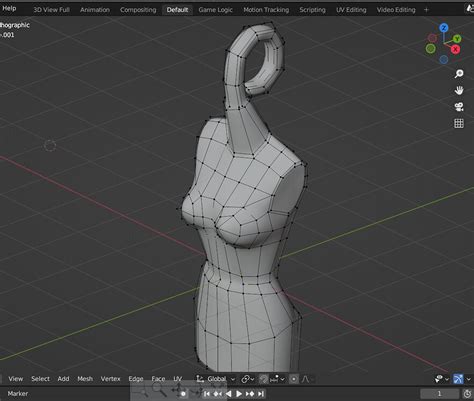Switch to 3D View Full workspace tab
Viewport: 474px width, 401px height.
coord(51,10)
